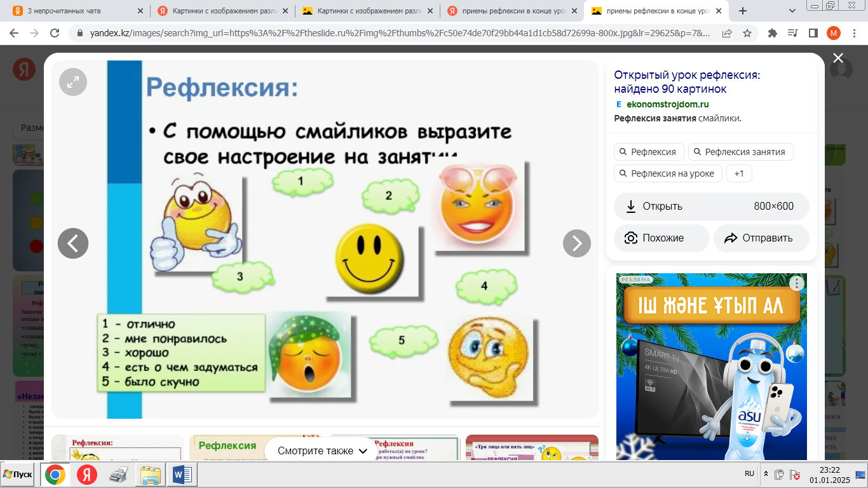Open the media controls icon in toolbar

click(792, 33)
